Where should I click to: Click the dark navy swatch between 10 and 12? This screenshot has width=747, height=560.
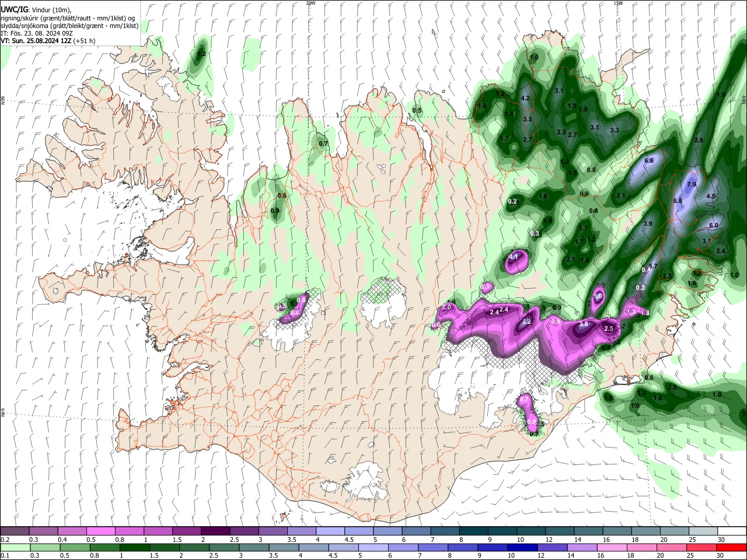[x=521, y=547]
